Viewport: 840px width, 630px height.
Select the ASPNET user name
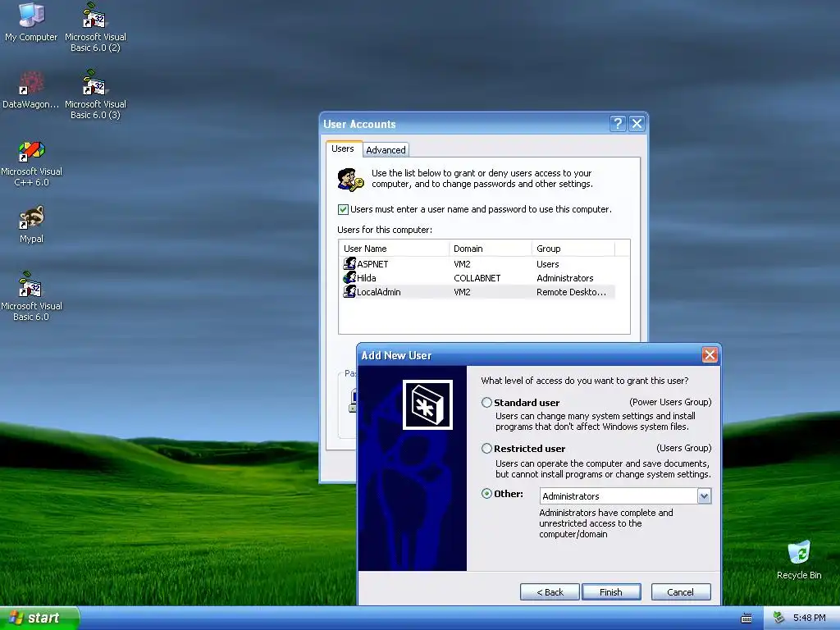(372, 264)
